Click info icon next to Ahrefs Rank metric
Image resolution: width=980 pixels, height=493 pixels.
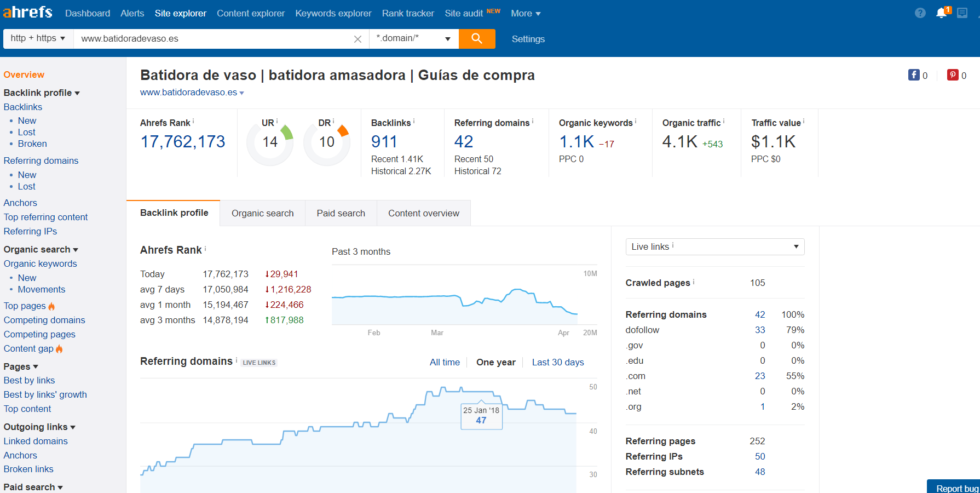(193, 121)
